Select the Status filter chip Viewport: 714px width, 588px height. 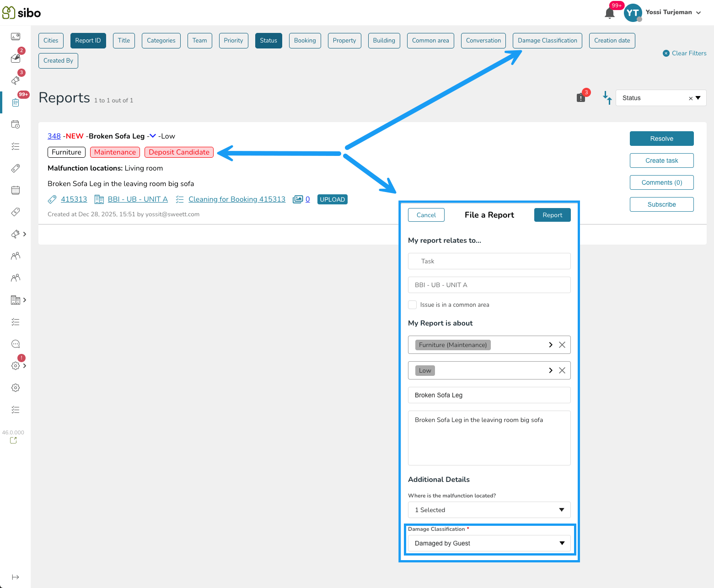(268, 41)
